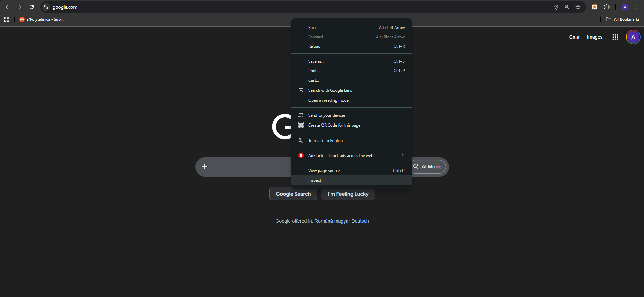Select Inspect from context menu

(x=315, y=180)
